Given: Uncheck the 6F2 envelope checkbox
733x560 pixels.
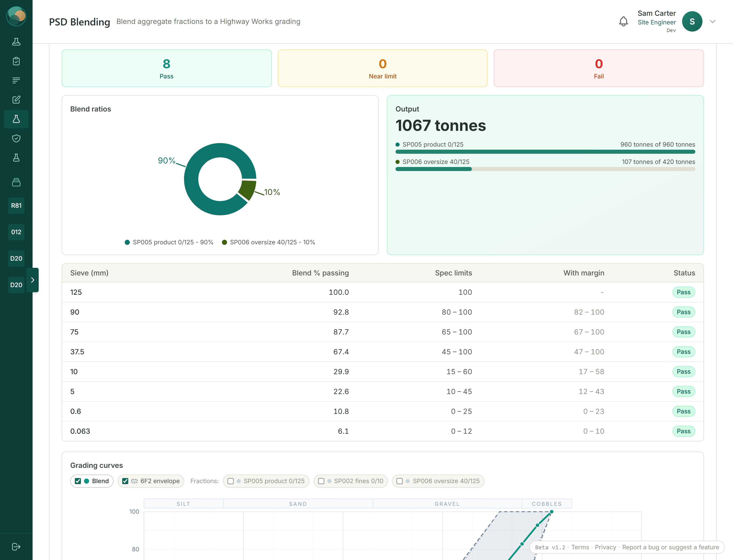Looking at the screenshot, I should pyautogui.click(x=125, y=481).
